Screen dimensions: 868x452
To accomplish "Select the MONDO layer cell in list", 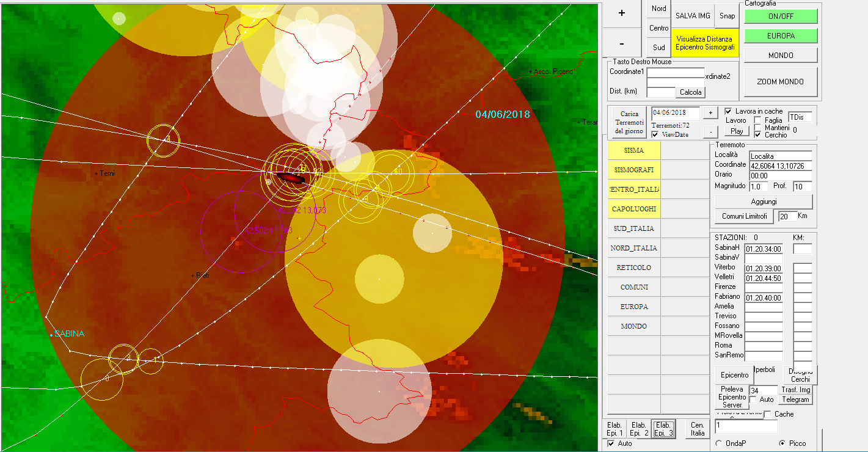I will pyautogui.click(x=634, y=326).
